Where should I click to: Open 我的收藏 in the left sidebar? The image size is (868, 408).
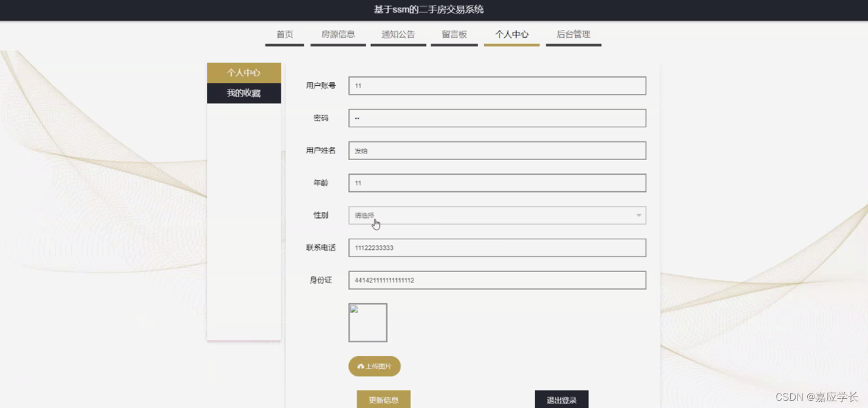point(244,93)
